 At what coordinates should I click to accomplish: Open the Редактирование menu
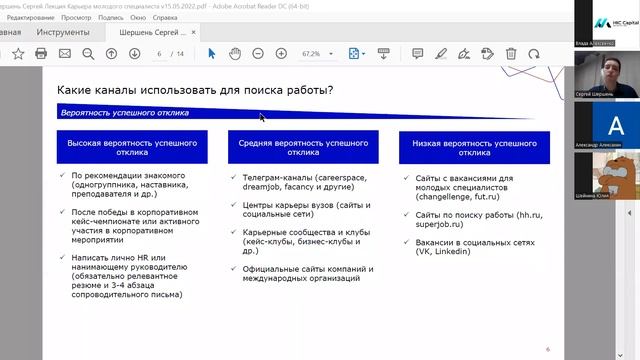click(30, 18)
